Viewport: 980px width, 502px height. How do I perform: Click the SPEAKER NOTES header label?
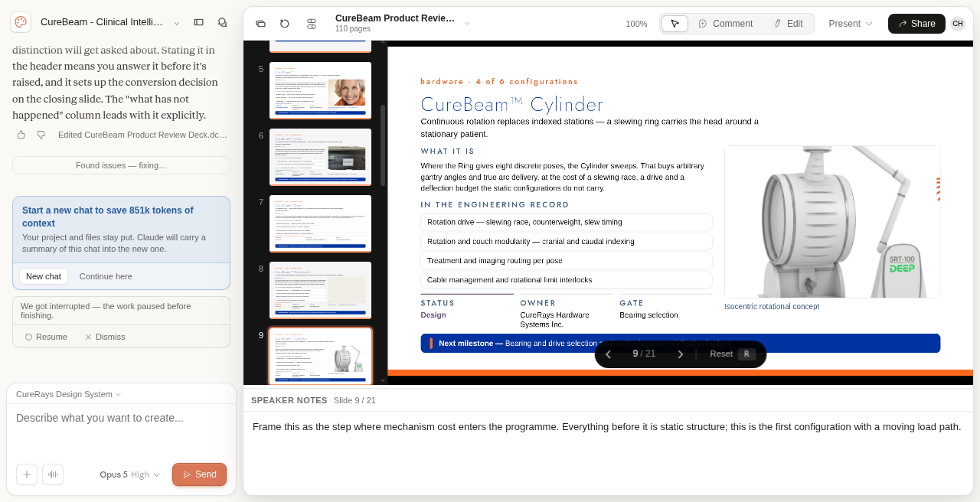tap(289, 400)
